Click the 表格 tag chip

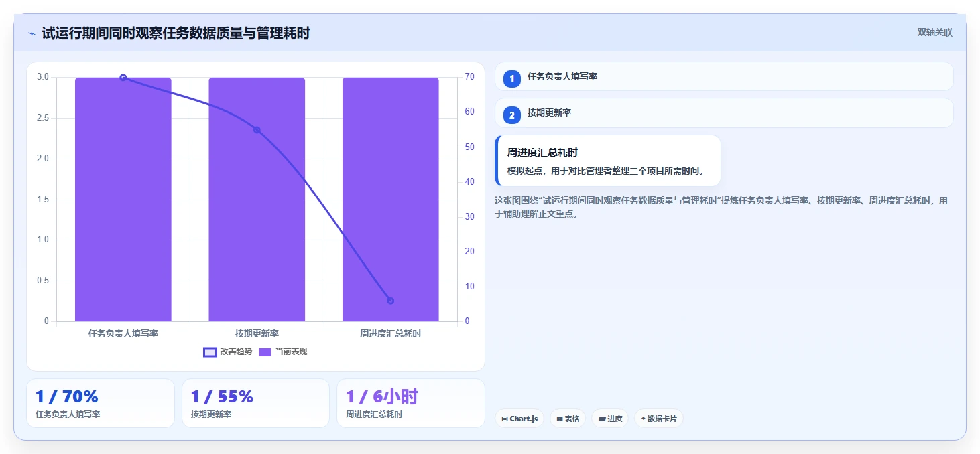(568, 419)
